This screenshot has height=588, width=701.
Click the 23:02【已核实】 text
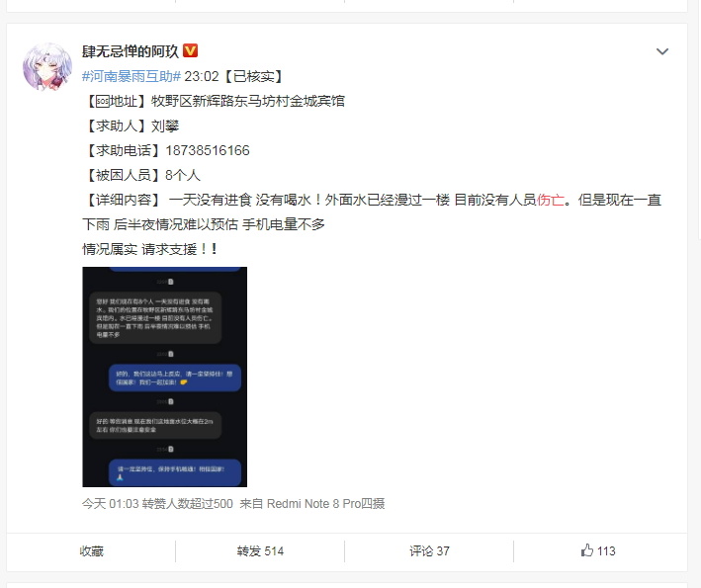click(234, 76)
